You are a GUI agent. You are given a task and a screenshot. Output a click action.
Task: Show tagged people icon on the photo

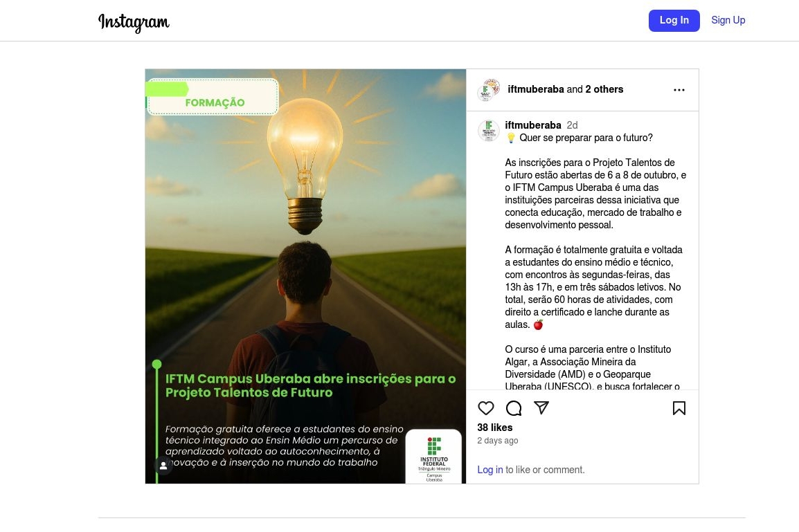point(163,466)
